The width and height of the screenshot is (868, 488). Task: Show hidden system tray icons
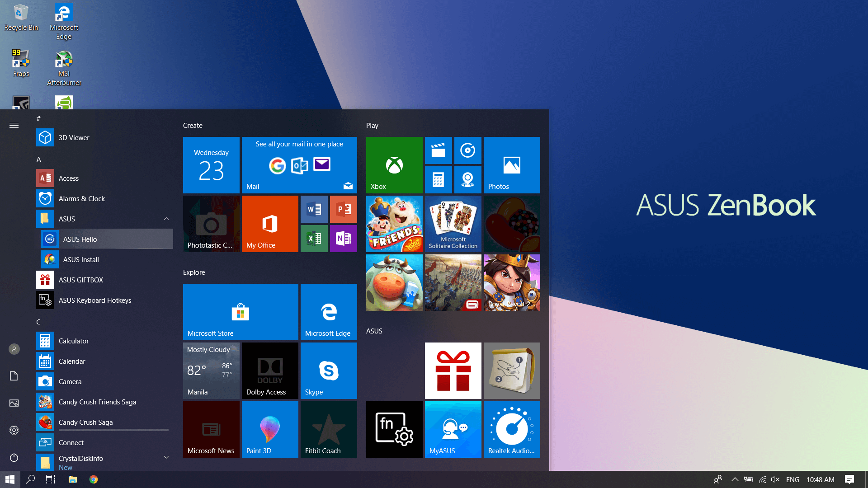735,479
